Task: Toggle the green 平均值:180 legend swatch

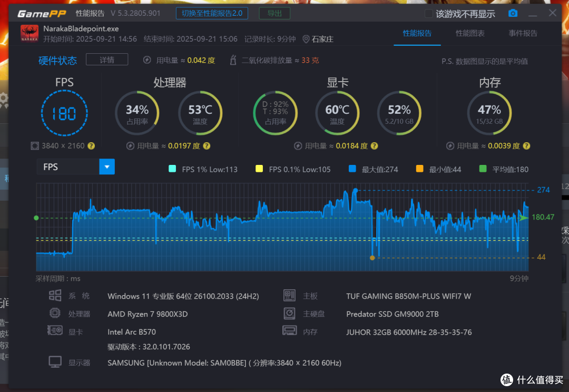Action: pyautogui.click(x=483, y=169)
